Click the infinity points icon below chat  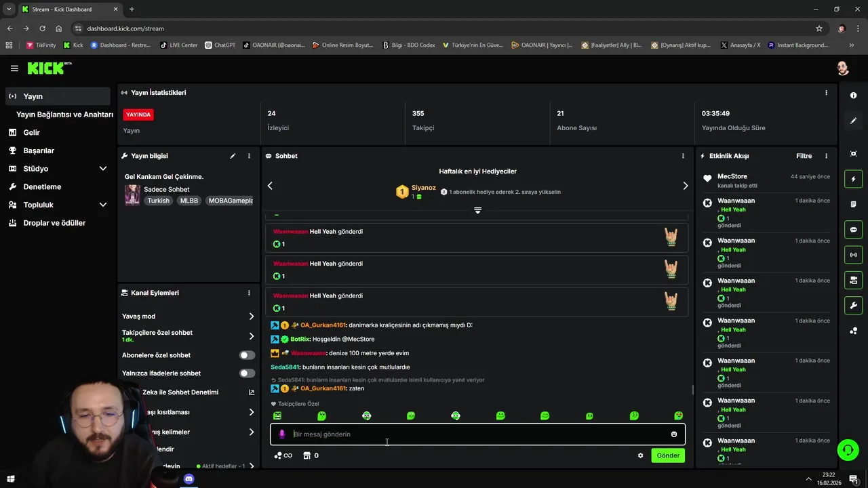click(283, 455)
